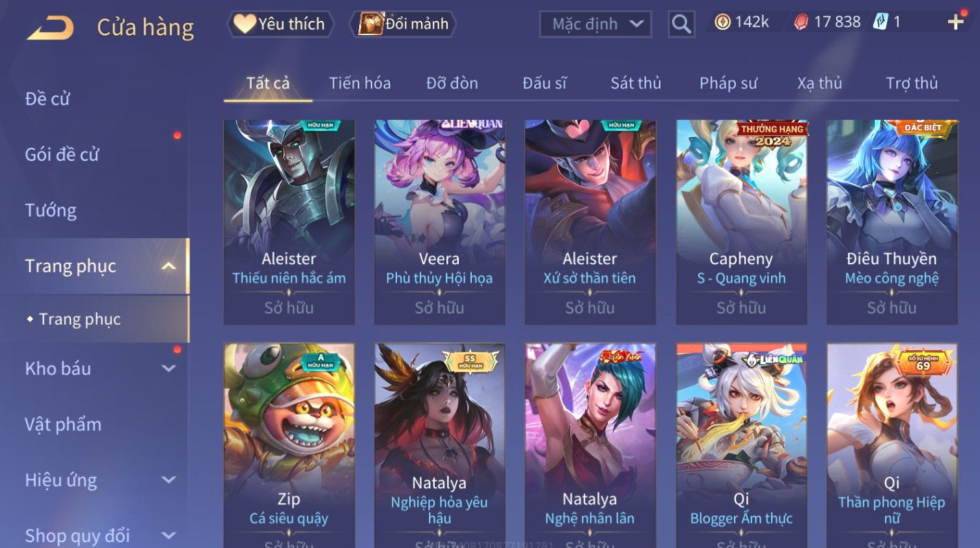Tap the plus icon to add currency
980x548 pixels.
pos(955,22)
